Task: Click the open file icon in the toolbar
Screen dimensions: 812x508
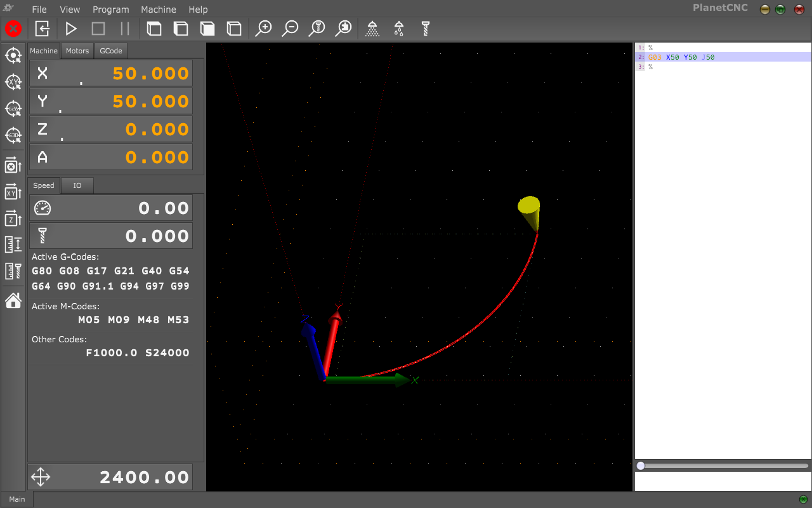Action: click(x=43, y=29)
